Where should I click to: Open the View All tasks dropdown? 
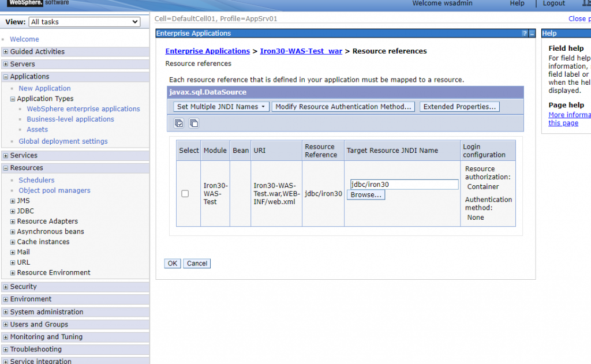[x=84, y=22]
